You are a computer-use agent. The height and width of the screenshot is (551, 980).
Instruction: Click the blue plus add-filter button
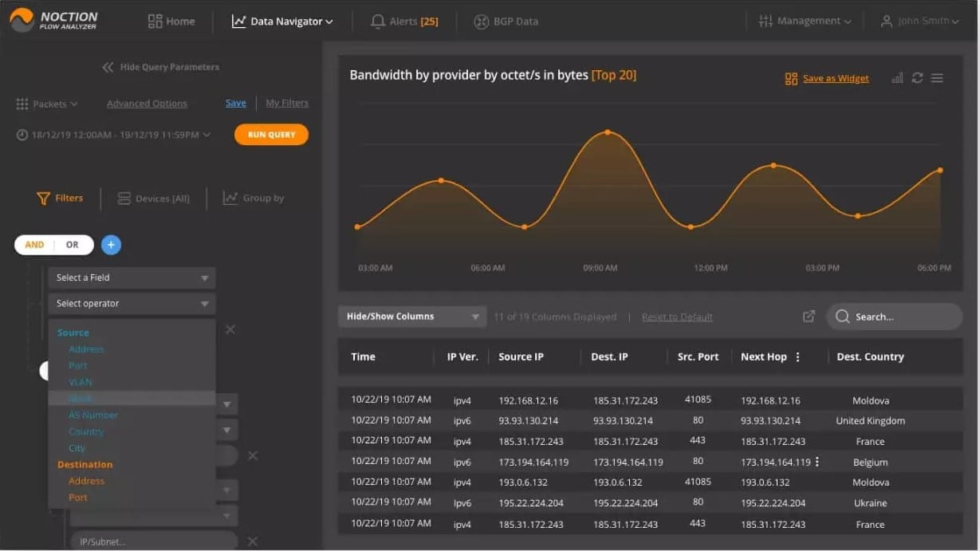tap(111, 245)
